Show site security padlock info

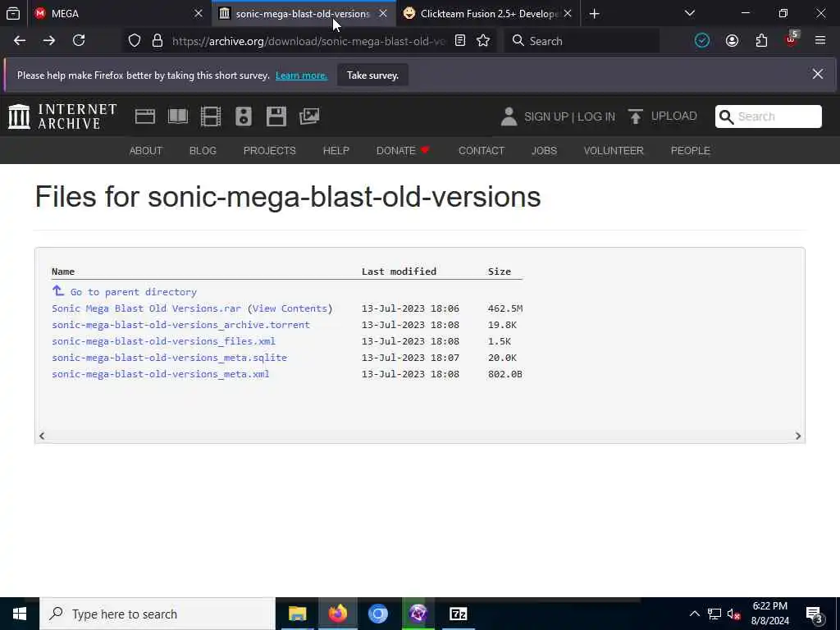click(157, 41)
